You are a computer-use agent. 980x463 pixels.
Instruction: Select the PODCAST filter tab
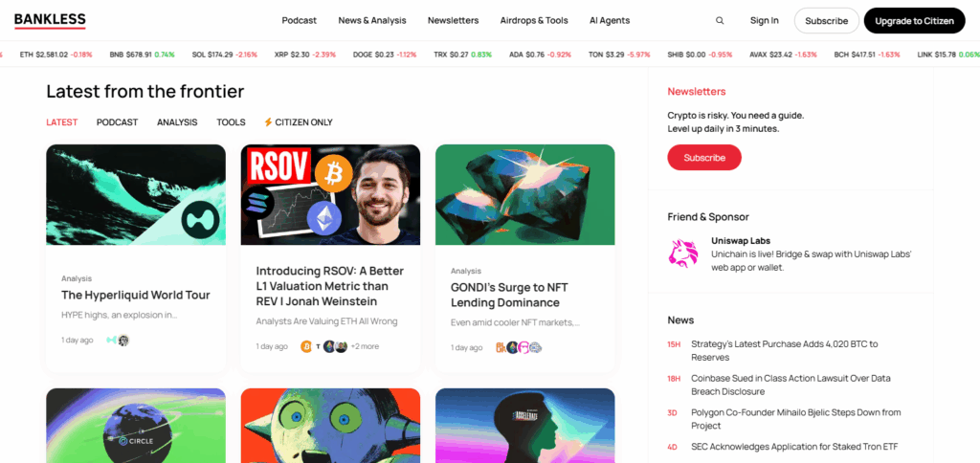click(117, 122)
